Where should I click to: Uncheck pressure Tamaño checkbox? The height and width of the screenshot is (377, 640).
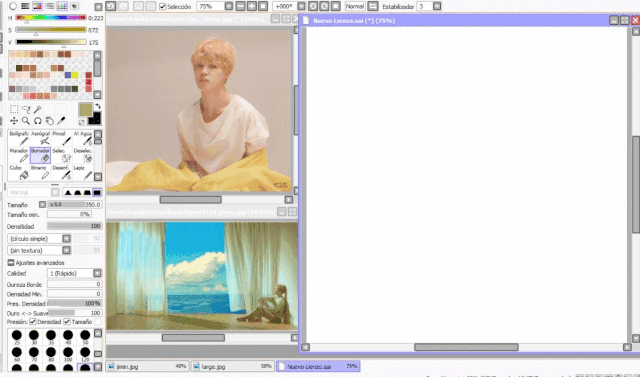(x=67, y=322)
